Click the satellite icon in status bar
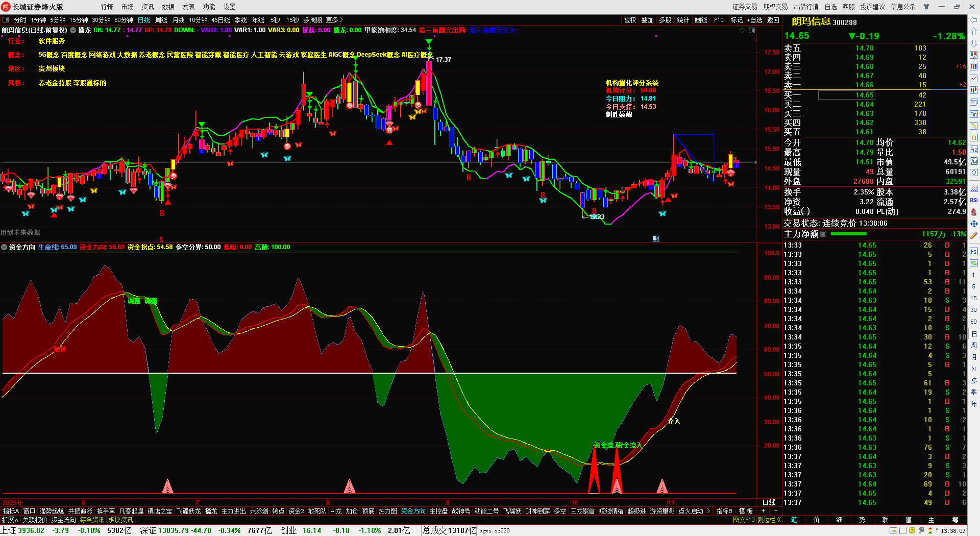This screenshot has height=536, width=980. (921, 531)
